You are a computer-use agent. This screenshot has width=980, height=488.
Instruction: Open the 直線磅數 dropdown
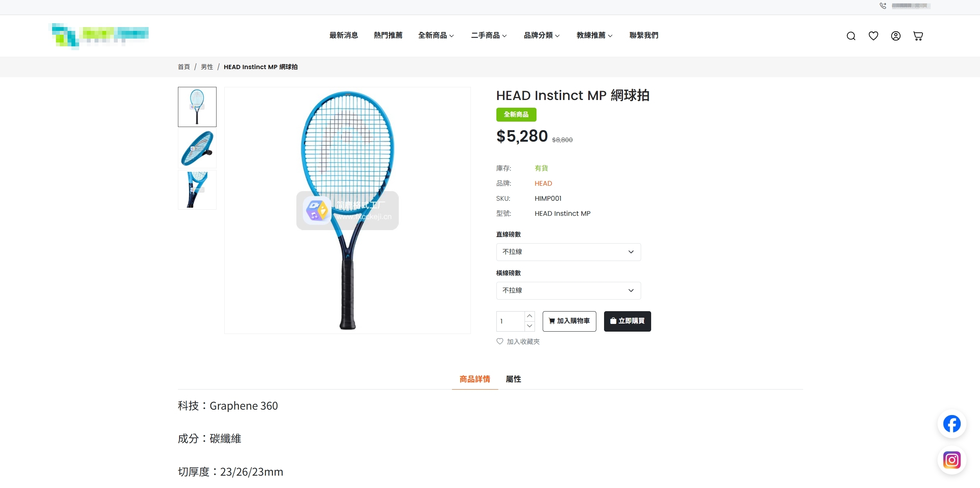(x=568, y=252)
